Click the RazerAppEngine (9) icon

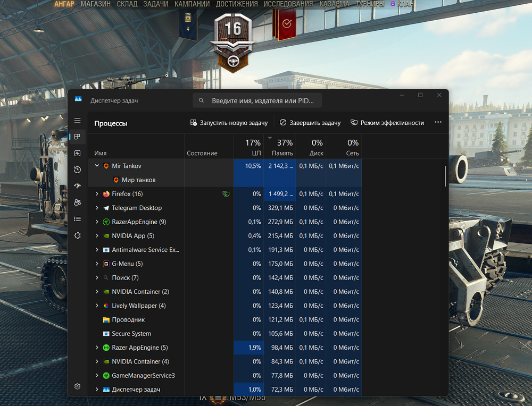106,222
